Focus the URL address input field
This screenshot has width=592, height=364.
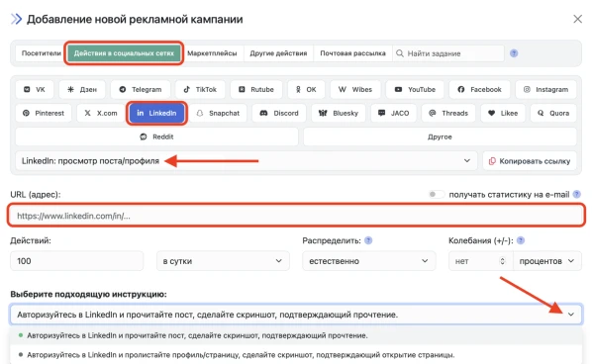(x=296, y=216)
